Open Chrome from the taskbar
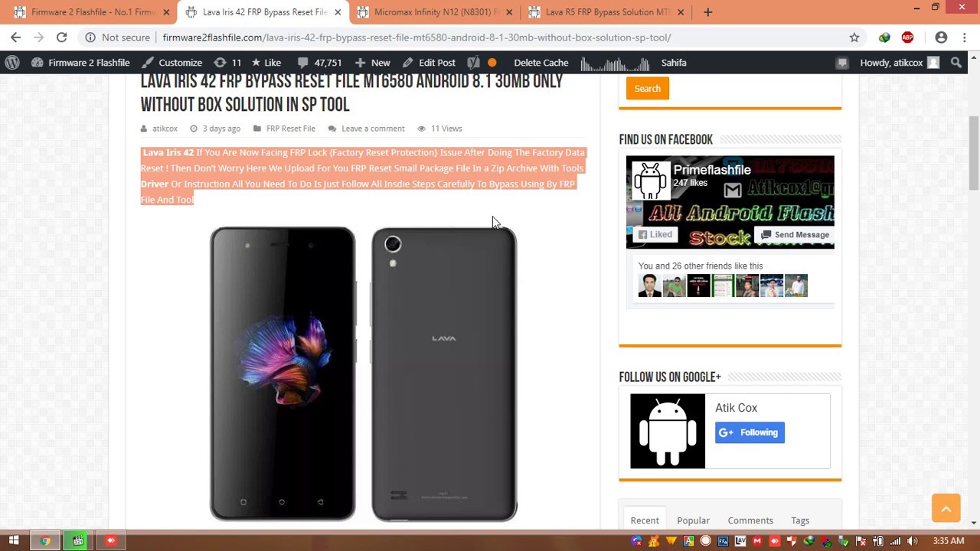Viewport: 980px width, 551px height. 45,541
